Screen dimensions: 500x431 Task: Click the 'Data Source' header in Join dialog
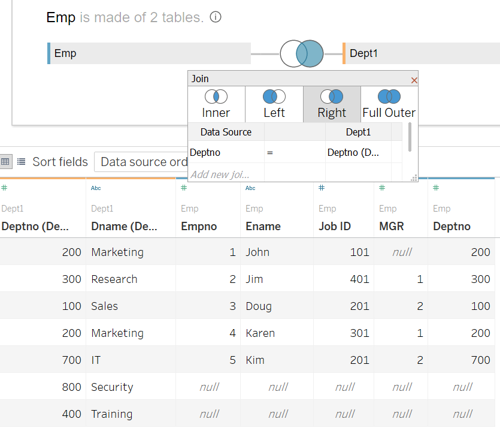226,132
